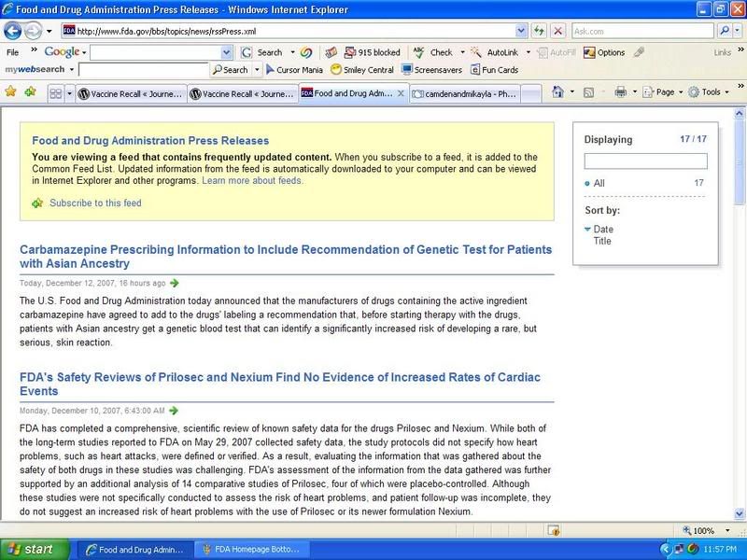Click the Print icon
This screenshot has width=747, height=560.
(620, 91)
